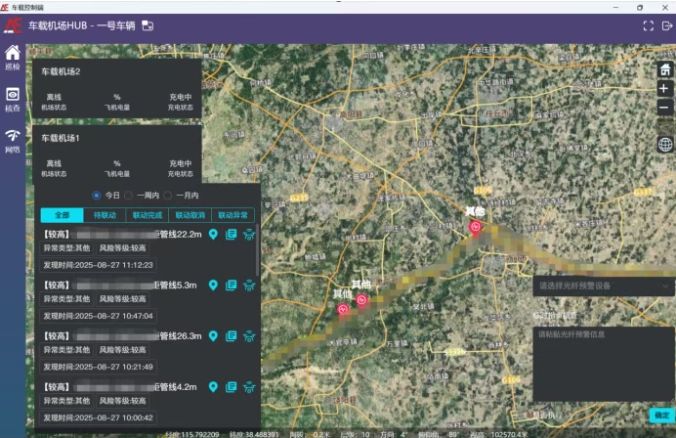Open the 核查 (verification) sidebar page

(x=12, y=98)
